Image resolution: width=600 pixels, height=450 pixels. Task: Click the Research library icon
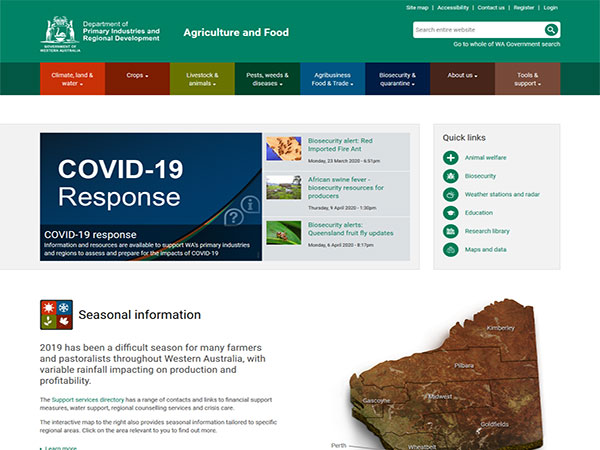450,231
